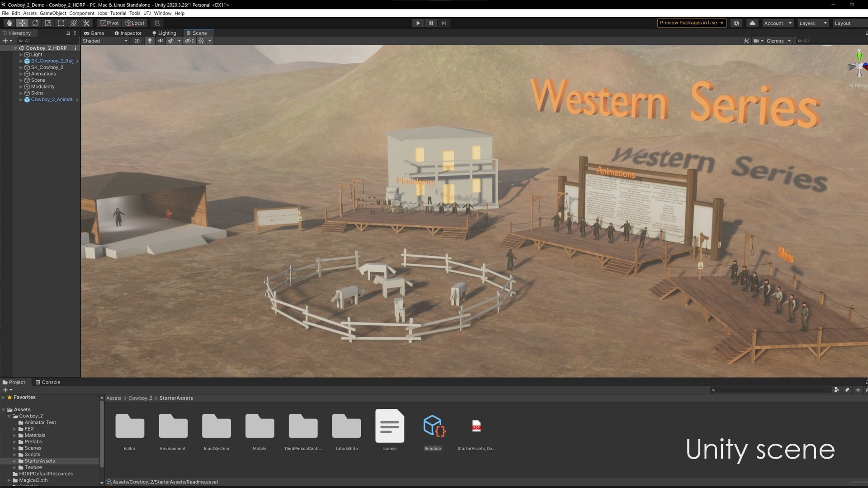Open Shaded draw mode dropdown
This screenshot has height=488, width=868.
coord(105,41)
